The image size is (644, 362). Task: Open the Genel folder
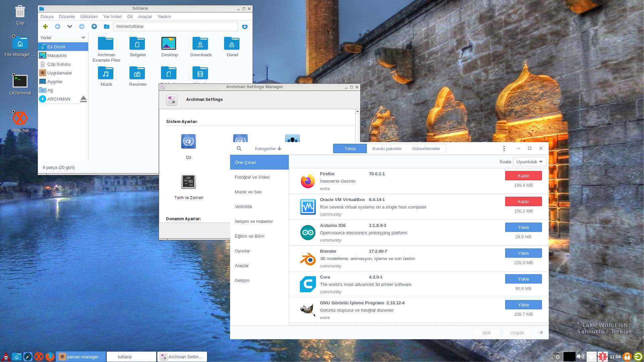232,47
